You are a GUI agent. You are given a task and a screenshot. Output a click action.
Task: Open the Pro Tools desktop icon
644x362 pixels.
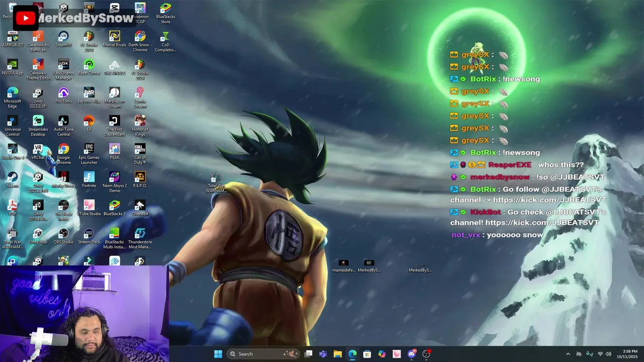(63, 96)
